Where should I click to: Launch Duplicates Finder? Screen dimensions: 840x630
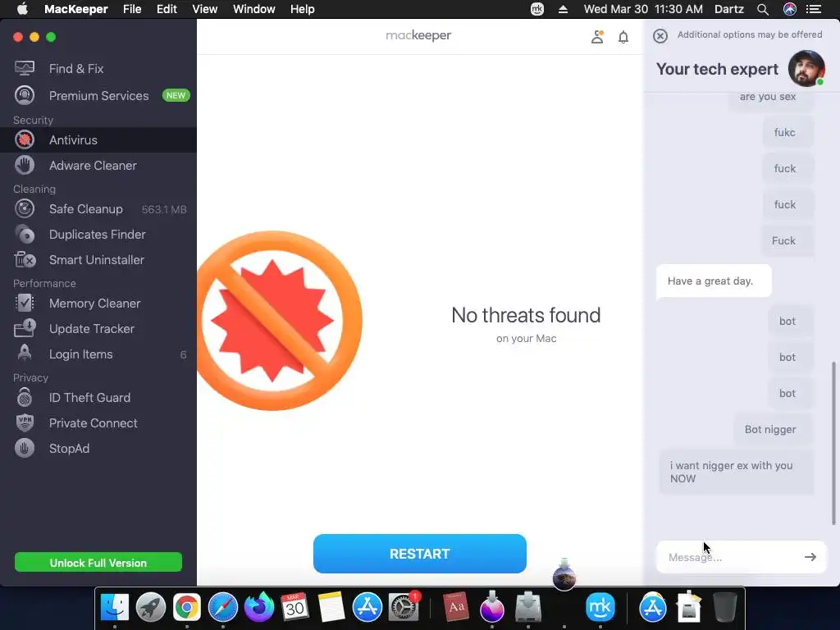click(x=98, y=234)
